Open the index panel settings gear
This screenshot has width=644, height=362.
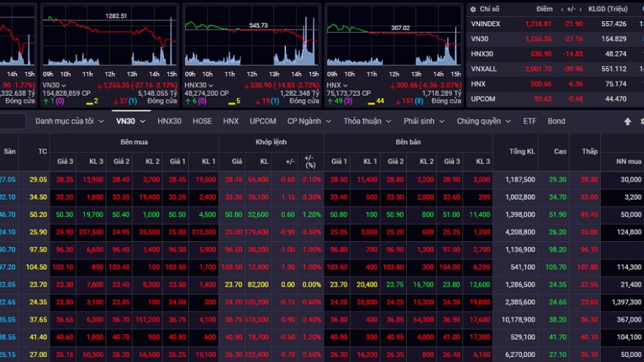[473, 9]
